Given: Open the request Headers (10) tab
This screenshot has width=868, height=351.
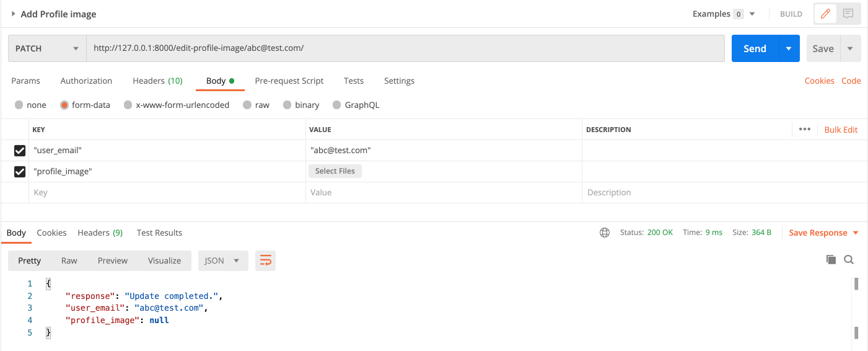Looking at the screenshot, I should [157, 81].
